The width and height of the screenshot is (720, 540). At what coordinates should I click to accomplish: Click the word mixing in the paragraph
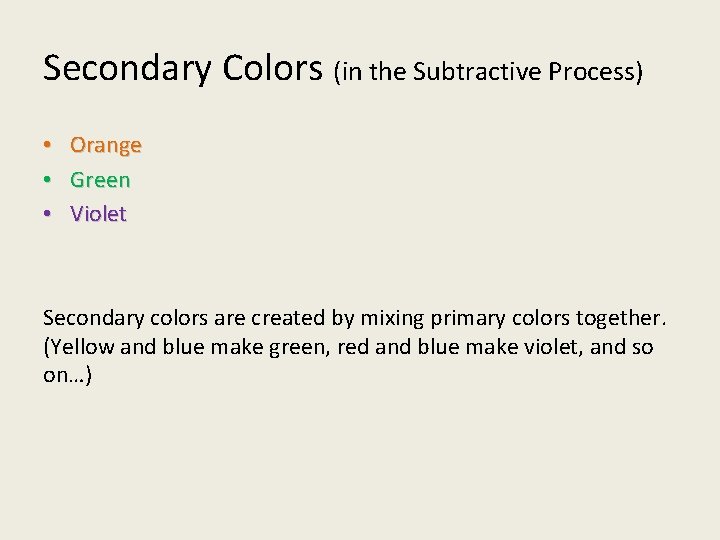pos(392,319)
